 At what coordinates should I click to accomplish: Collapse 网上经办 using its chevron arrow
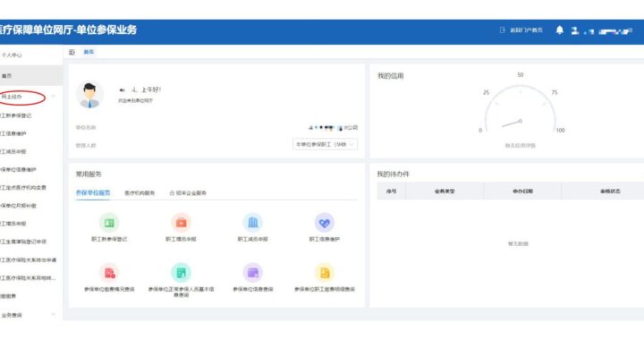tap(54, 97)
